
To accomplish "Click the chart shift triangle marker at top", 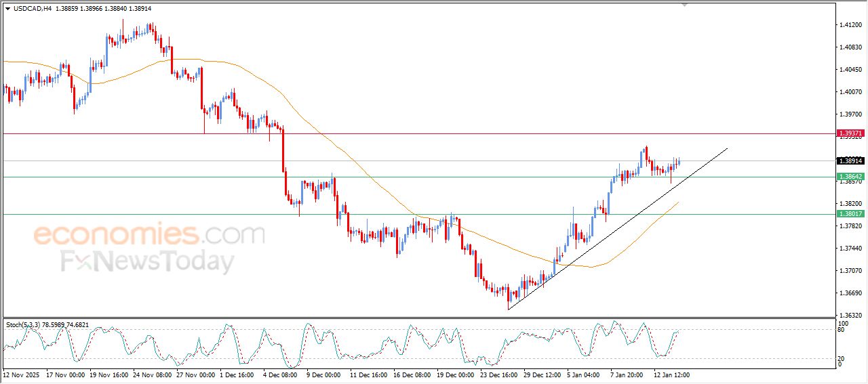I will click(x=685, y=5).
